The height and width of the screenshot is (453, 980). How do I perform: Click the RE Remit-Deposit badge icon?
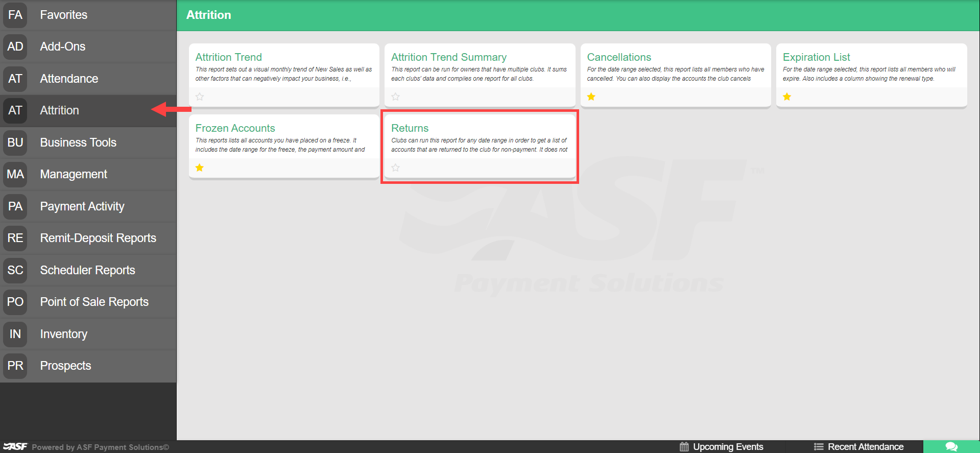click(15, 238)
